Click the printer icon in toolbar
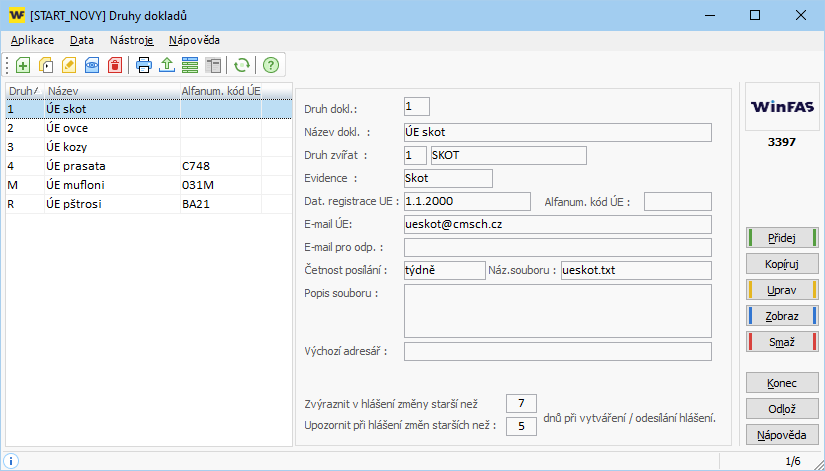Screen dimensions: 825x471 click(144, 65)
